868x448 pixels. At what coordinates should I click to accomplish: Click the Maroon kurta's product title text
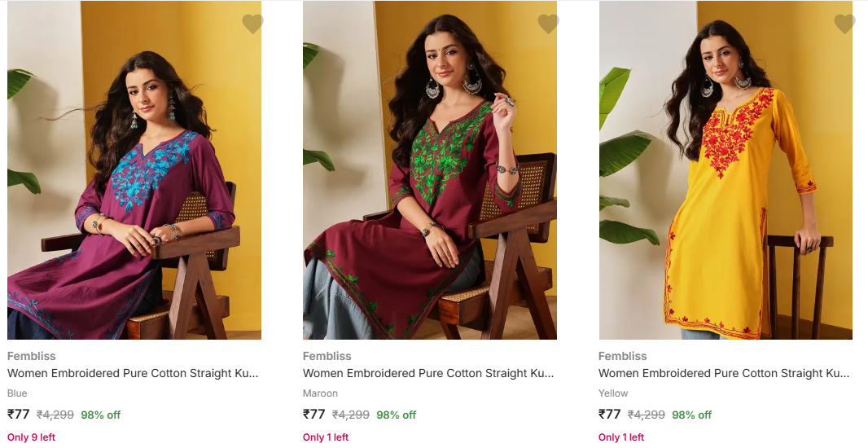[x=428, y=374]
